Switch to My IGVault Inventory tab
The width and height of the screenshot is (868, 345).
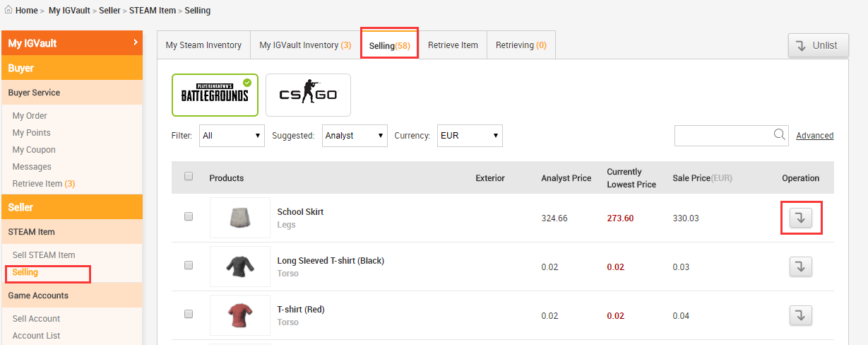[x=305, y=45]
